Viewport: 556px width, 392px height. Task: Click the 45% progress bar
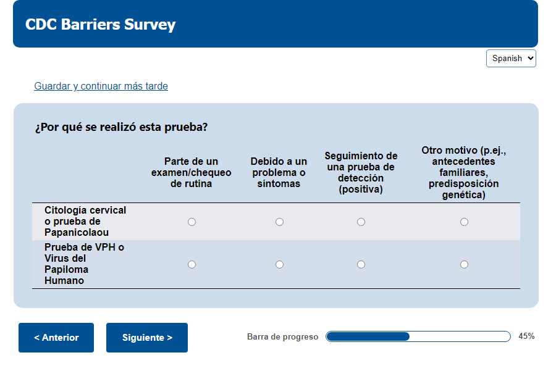coord(418,336)
